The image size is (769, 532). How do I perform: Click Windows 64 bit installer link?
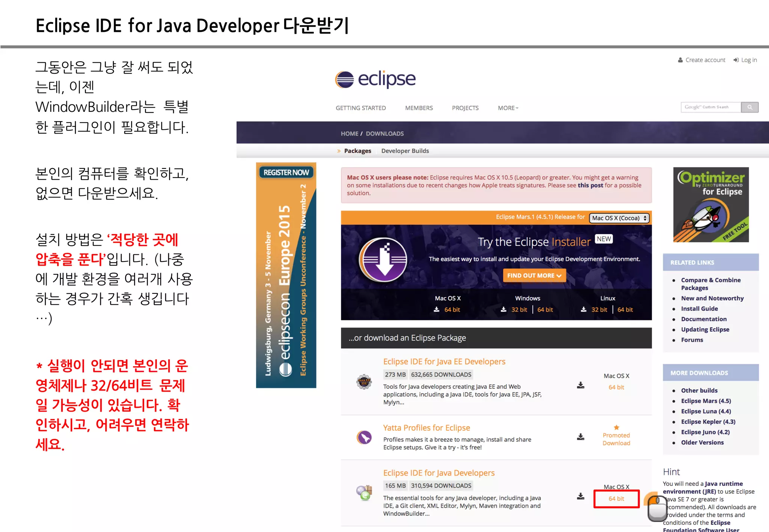(x=545, y=310)
